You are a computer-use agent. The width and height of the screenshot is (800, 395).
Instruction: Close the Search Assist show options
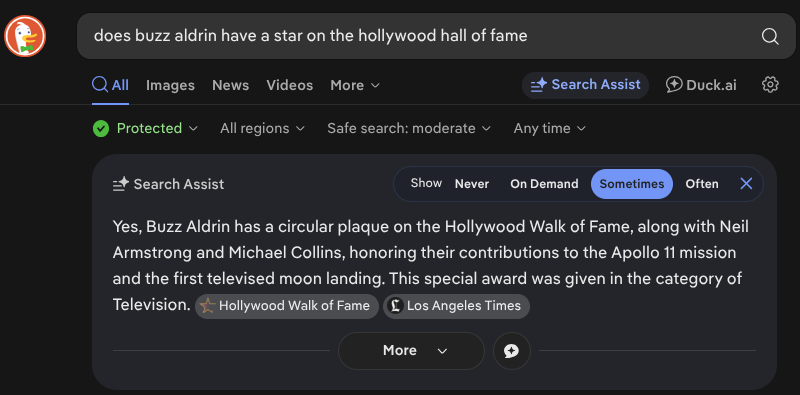746,184
